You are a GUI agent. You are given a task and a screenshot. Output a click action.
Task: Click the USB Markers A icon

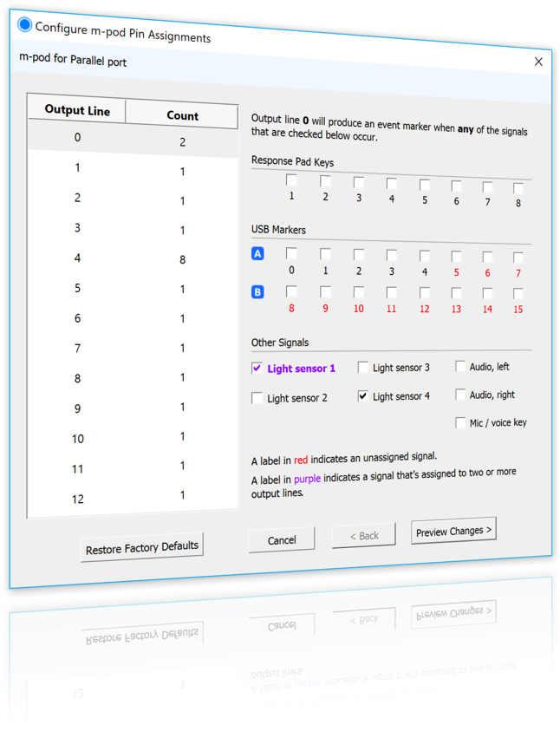(257, 254)
